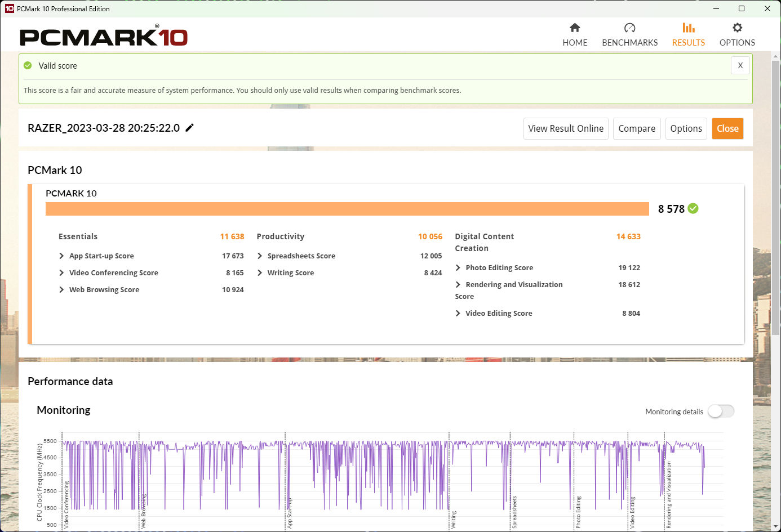
Task: Click the Results bar chart icon
Action: [x=689, y=28]
